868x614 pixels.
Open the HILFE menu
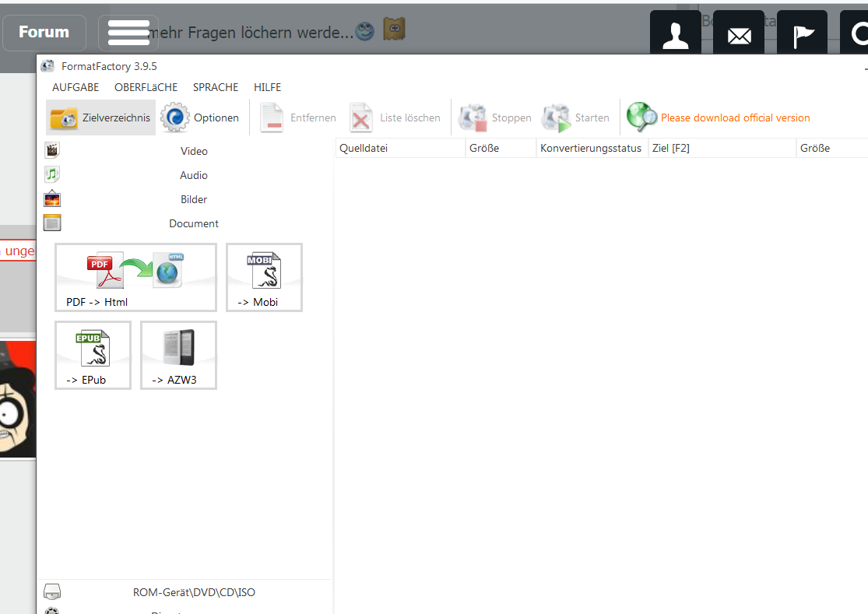(x=267, y=87)
